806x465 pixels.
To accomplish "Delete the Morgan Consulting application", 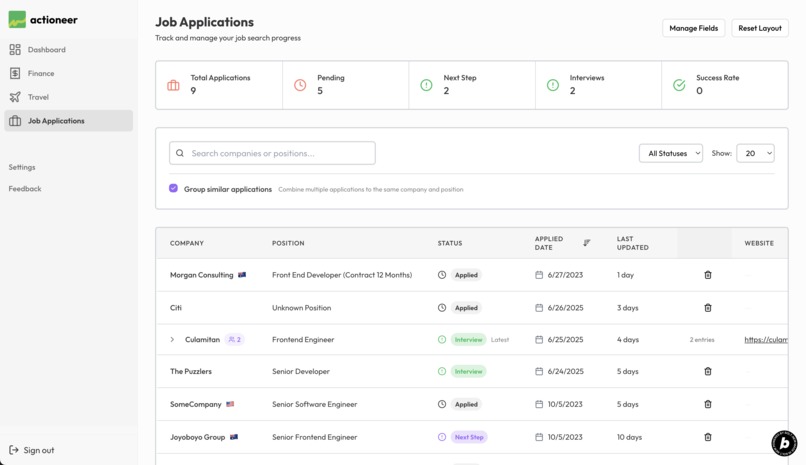I will tap(708, 275).
